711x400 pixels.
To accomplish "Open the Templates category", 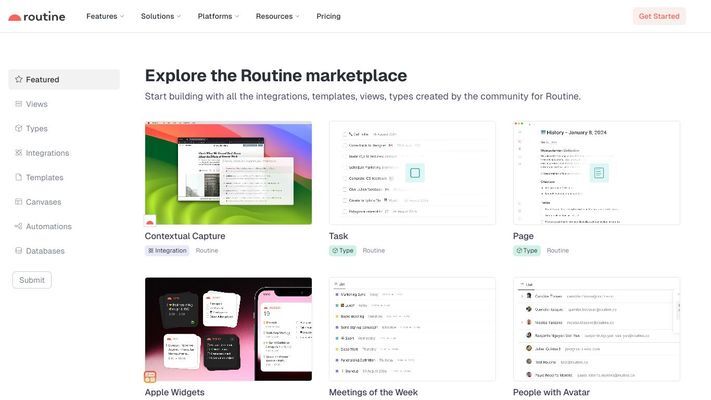I will pyautogui.click(x=64, y=177).
